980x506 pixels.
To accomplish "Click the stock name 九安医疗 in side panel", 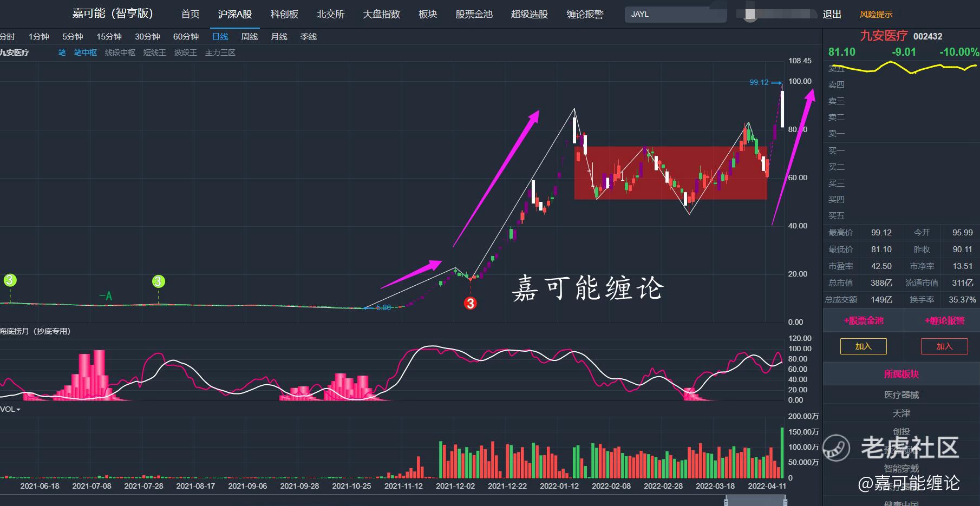I will point(884,36).
